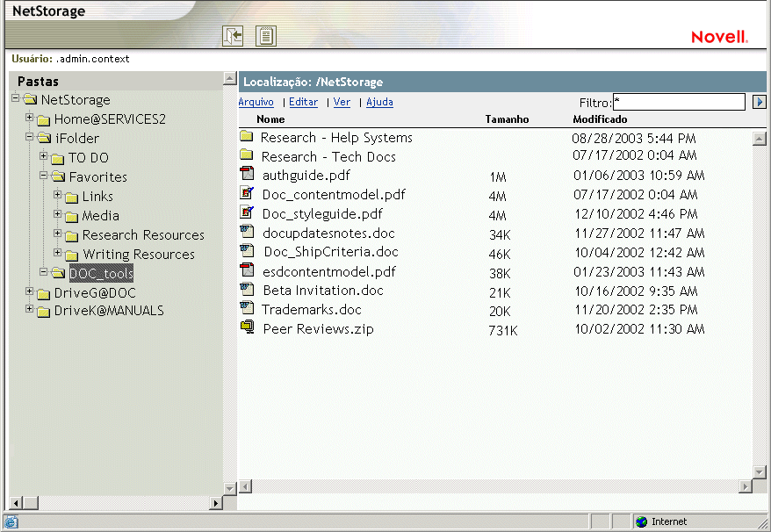Expand the DriveK@MANUALS tree node
The height and width of the screenshot is (532, 771).
[x=30, y=309]
